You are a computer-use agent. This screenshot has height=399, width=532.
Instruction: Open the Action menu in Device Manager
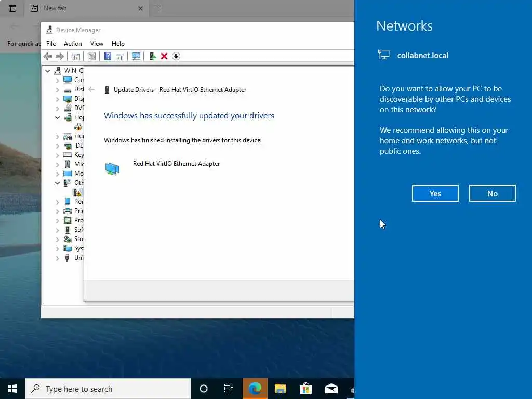coord(73,44)
